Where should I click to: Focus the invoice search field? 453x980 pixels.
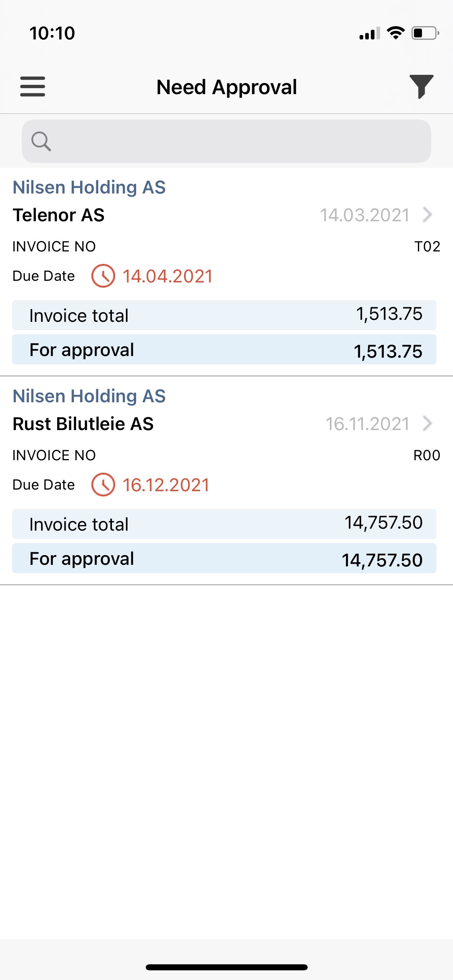[x=234, y=141]
